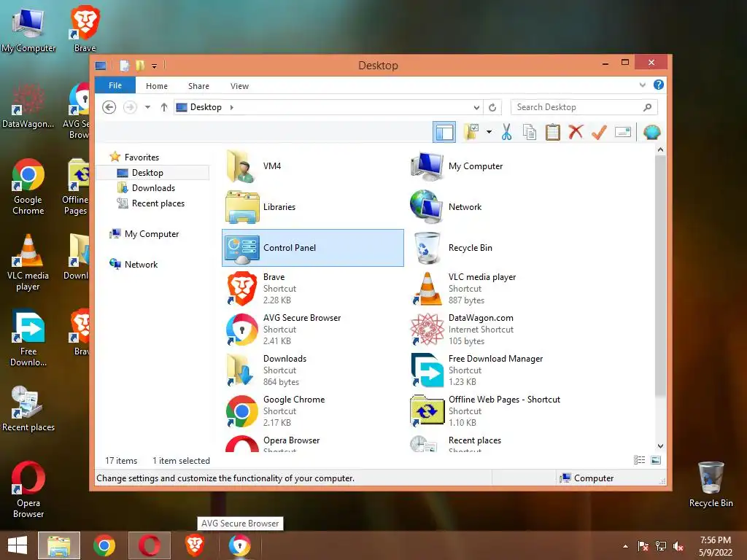This screenshot has height=560, width=747.
Task: Go back with the Back arrow button
Action: click(109, 107)
